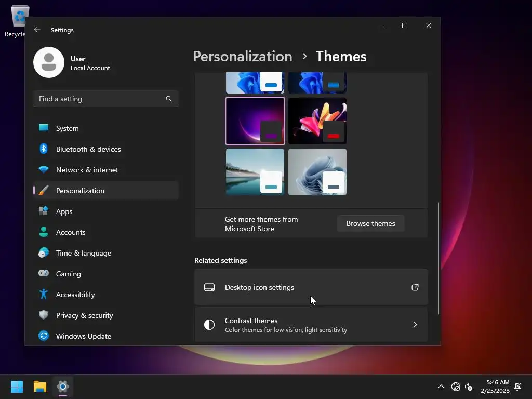Expand Contrast themes chevron

pyautogui.click(x=415, y=325)
